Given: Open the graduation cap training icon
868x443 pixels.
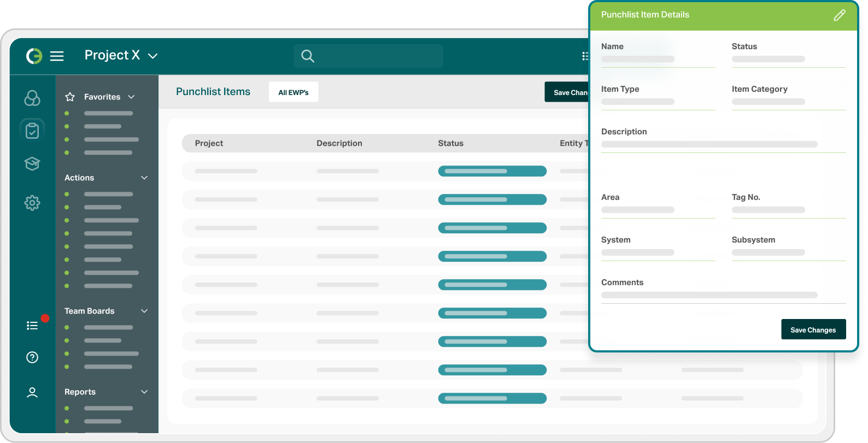Looking at the screenshot, I should (x=32, y=164).
